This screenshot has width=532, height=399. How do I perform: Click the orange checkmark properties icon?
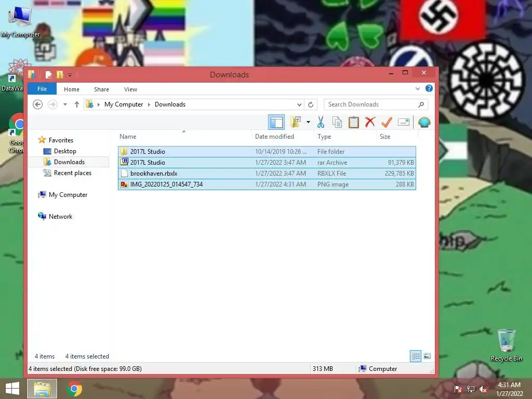point(387,122)
